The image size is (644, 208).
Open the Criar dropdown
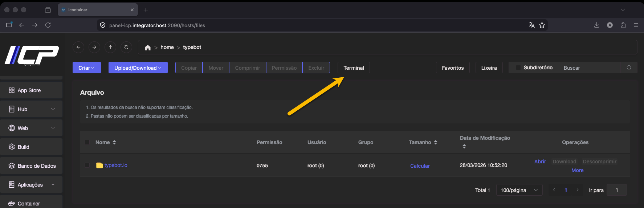86,68
